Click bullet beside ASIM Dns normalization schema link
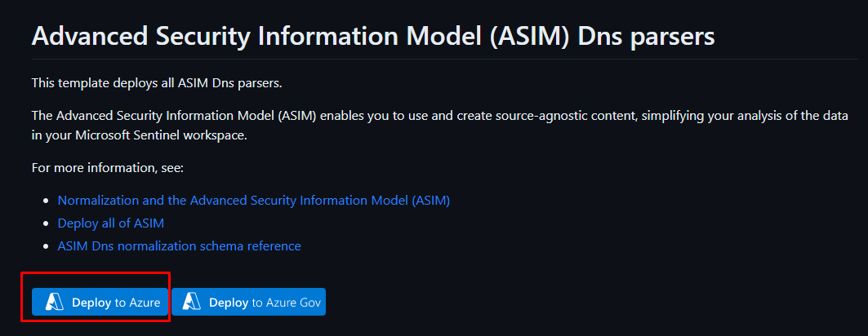The height and width of the screenshot is (336, 868). pyautogui.click(x=45, y=246)
